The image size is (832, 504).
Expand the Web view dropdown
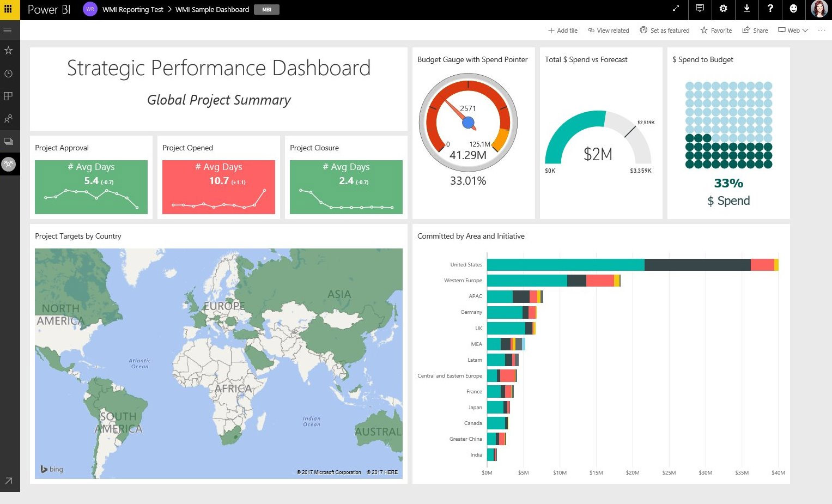click(793, 31)
